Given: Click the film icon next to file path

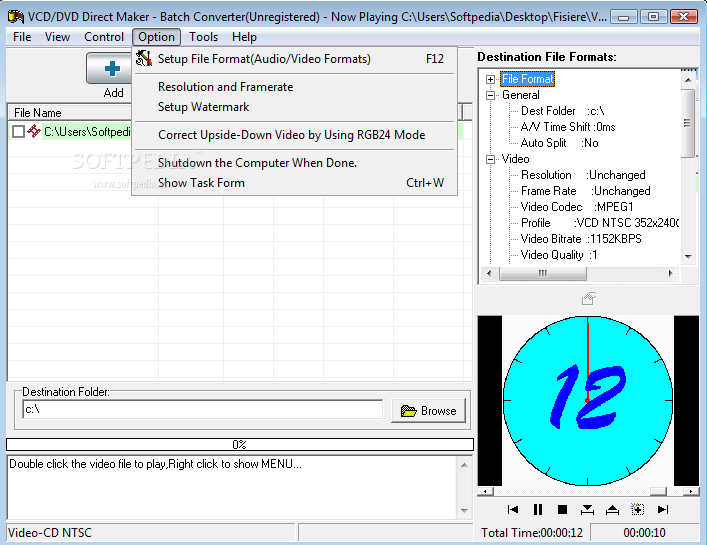Looking at the screenshot, I should pyautogui.click(x=34, y=131).
